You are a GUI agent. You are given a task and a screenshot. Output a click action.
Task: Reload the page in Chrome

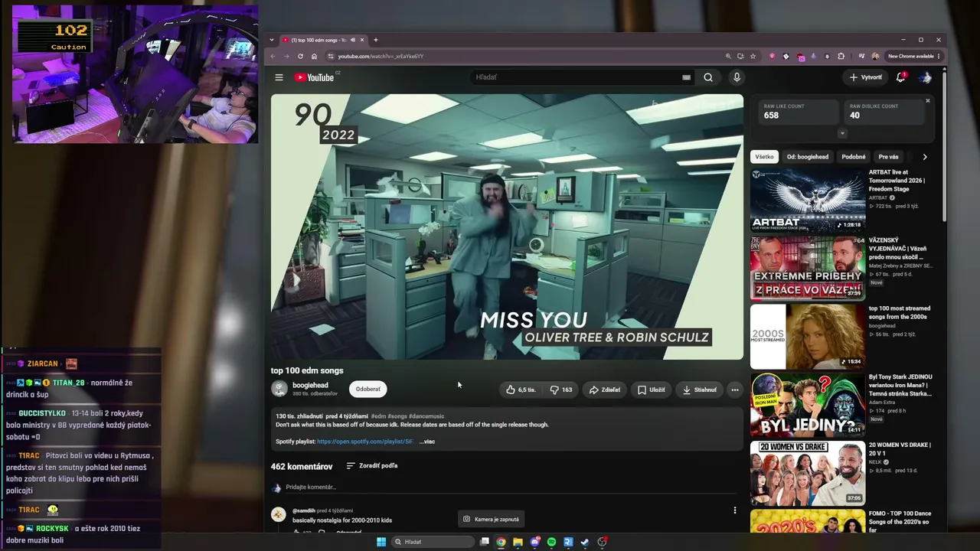(300, 56)
